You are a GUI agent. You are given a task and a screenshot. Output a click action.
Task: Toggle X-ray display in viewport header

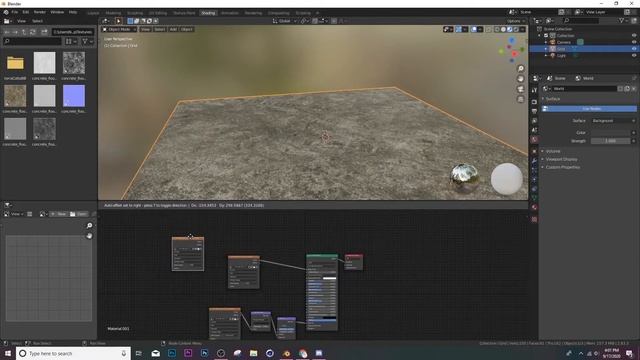pyautogui.click(x=489, y=29)
